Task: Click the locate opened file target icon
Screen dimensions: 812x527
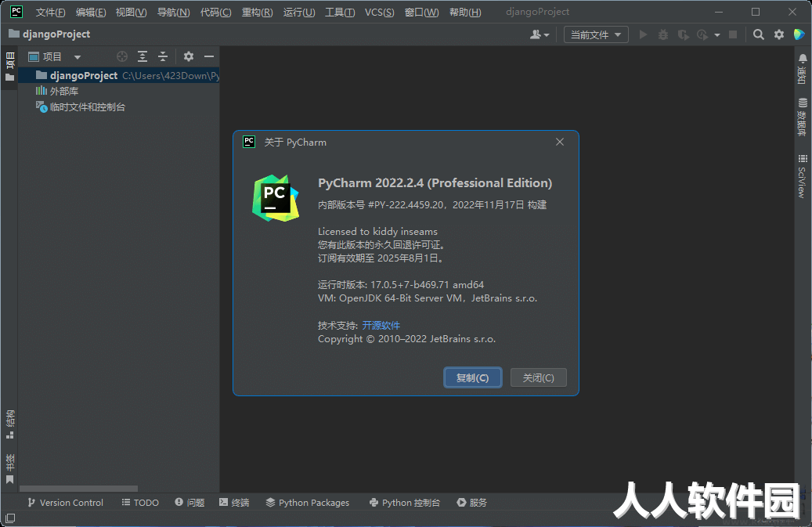Action: pyautogui.click(x=122, y=56)
